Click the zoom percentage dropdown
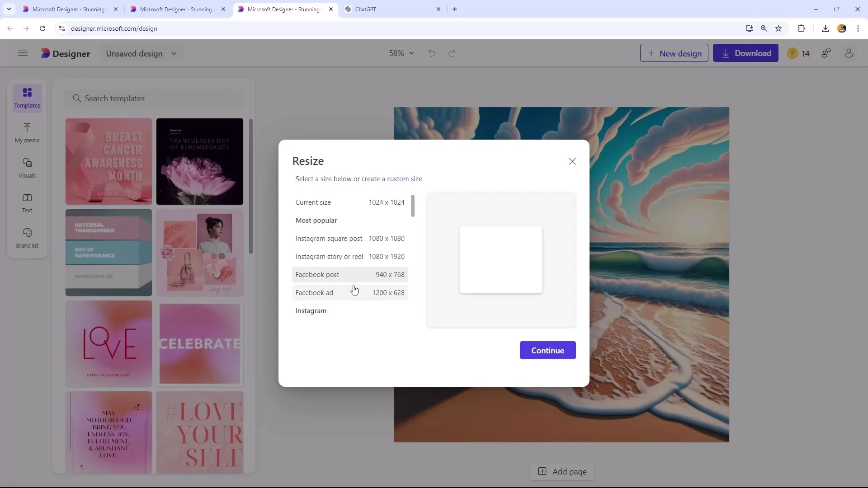Image resolution: width=868 pixels, height=488 pixels. (400, 53)
